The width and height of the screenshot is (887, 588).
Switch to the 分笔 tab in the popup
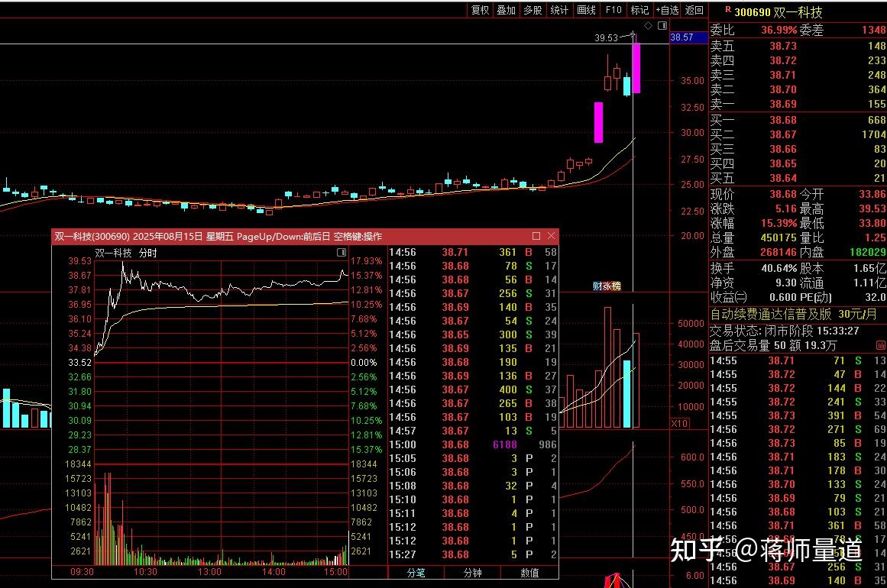click(x=416, y=573)
